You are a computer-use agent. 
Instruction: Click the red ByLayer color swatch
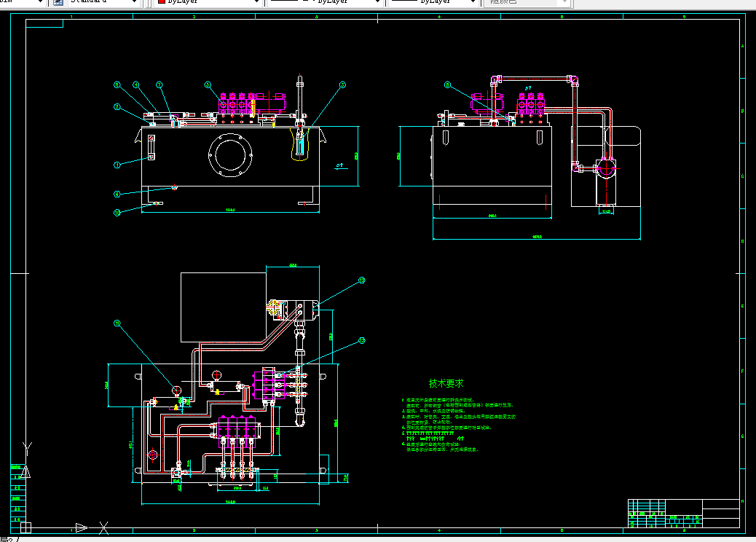(x=162, y=2)
